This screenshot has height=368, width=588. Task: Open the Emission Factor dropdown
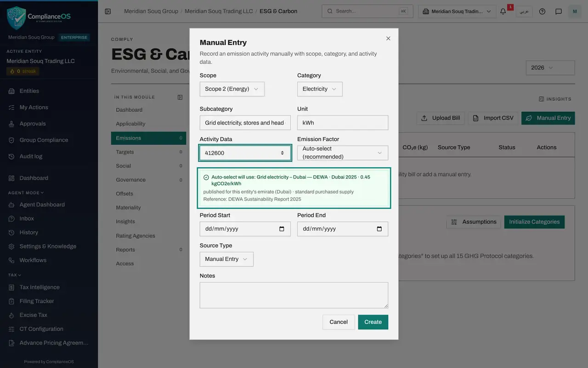[343, 153]
